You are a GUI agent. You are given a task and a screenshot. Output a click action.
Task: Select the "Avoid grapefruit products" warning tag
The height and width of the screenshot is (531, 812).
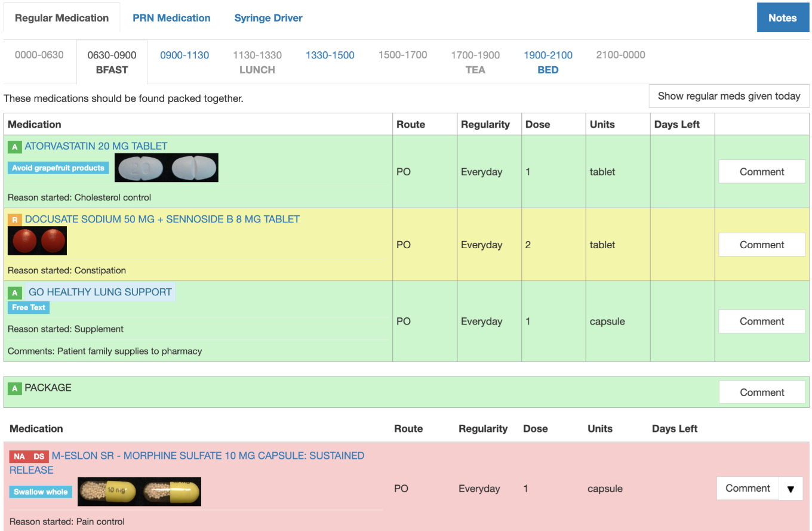(58, 168)
